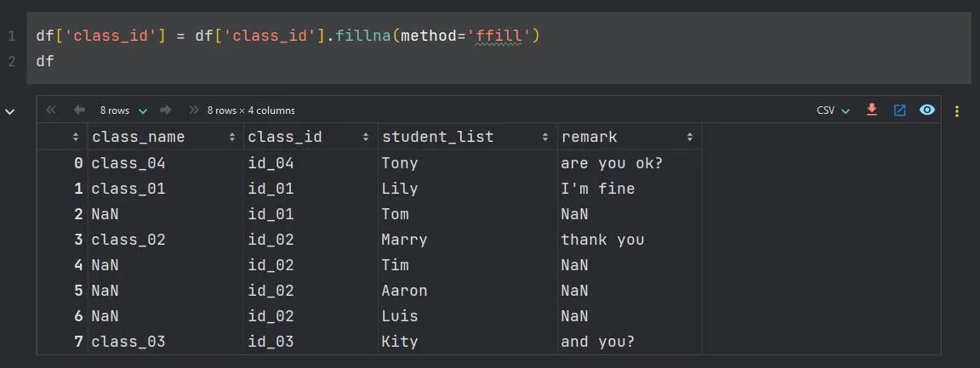980x368 pixels.
Task: Toggle the eye visibility icon
Action: pyautogui.click(x=927, y=110)
